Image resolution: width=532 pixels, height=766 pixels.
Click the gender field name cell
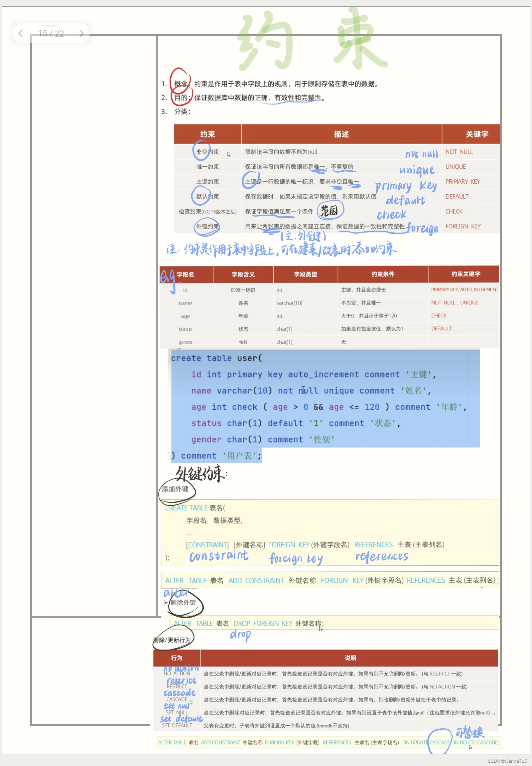point(185,342)
